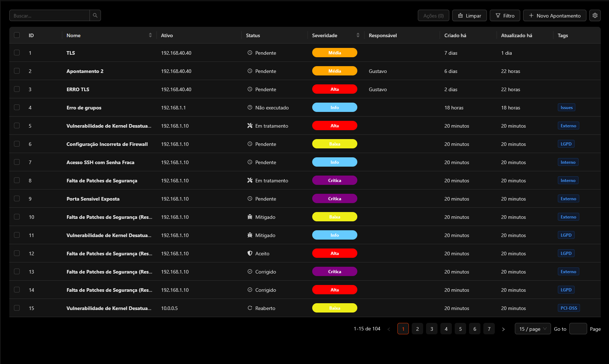The image size is (609, 364).
Task: Click the name Acesso SSH com Senha Fraca
Action: [x=100, y=162]
